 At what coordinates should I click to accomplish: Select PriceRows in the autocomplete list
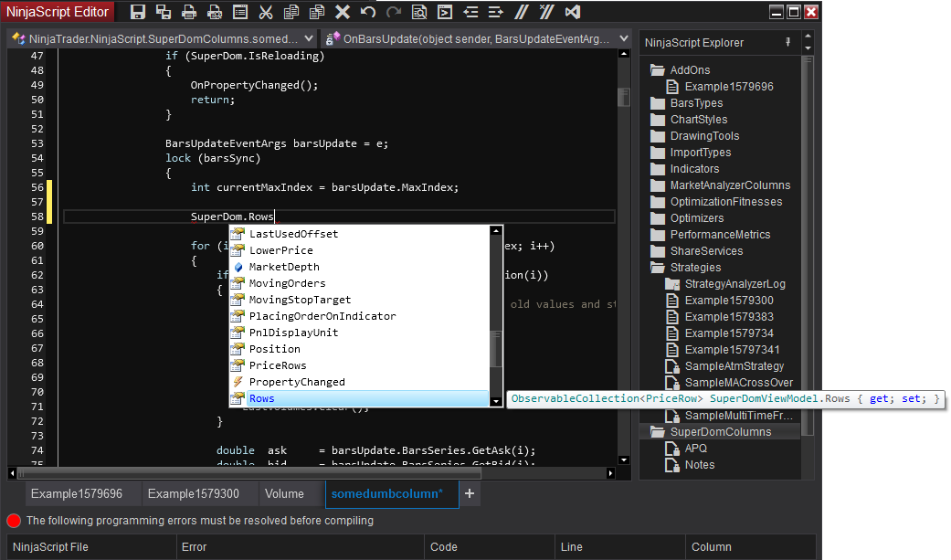pos(278,365)
